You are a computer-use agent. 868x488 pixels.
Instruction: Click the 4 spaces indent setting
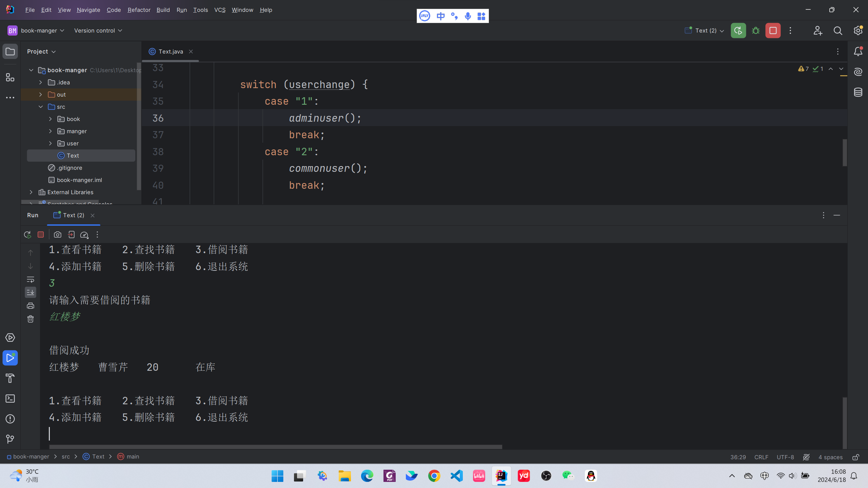click(830, 457)
